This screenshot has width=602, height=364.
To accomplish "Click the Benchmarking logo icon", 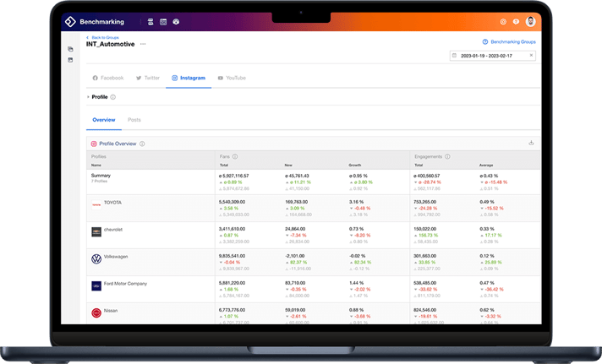I will point(70,22).
